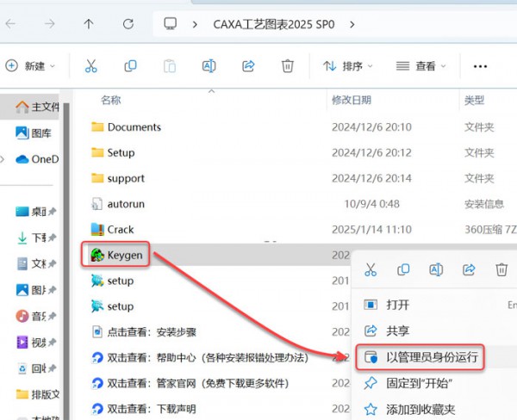The width and height of the screenshot is (517, 420).
Task: Open pinned Pictures (图片) in sidebar
Action: 35,290
